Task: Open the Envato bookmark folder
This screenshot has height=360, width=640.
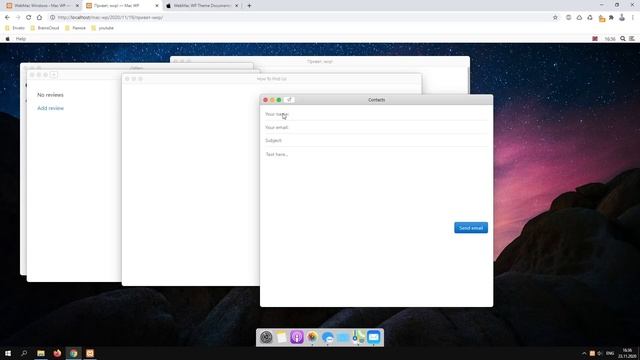Action: click(x=15, y=28)
